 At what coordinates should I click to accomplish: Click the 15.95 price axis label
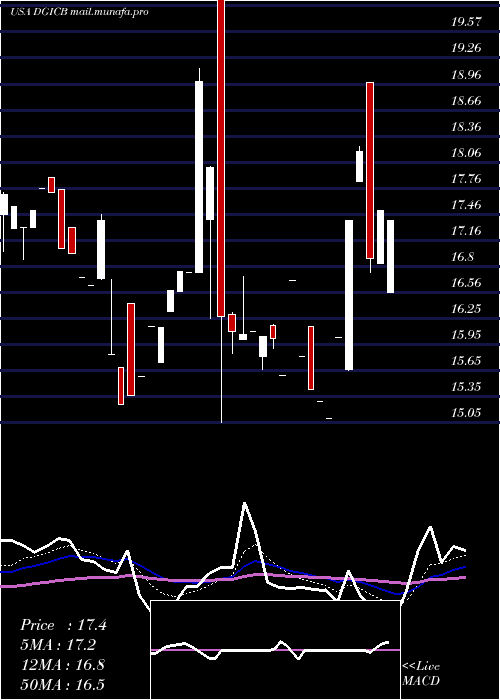pyautogui.click(x=466, y=335)
